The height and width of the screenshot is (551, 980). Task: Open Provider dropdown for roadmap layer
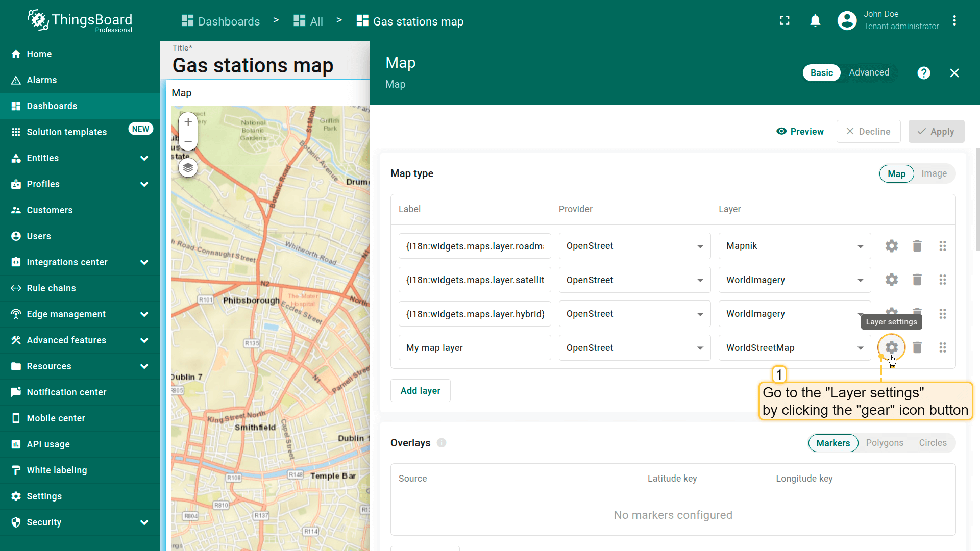[634, 246]
